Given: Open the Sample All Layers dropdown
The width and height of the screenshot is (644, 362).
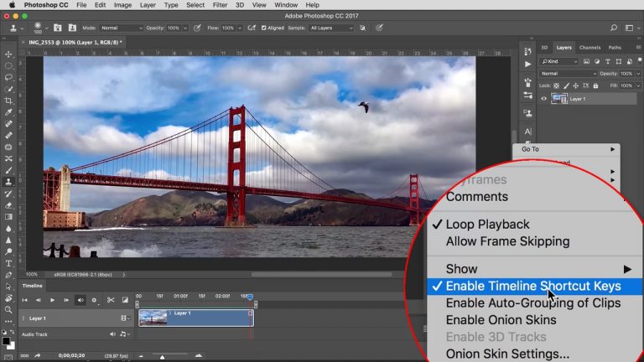Looking at the screenshot, I should click(x=331, y=28).
